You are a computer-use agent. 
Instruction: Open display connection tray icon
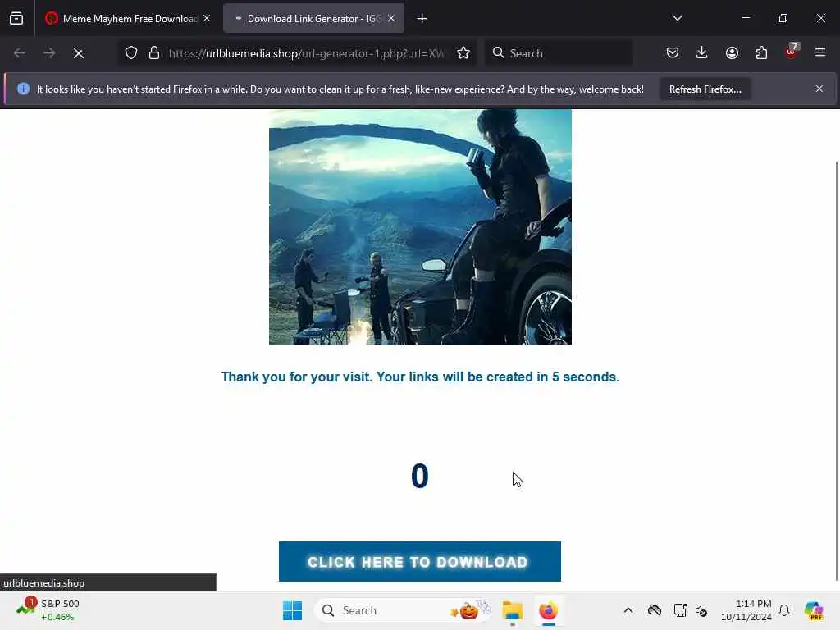pos(680,610)
